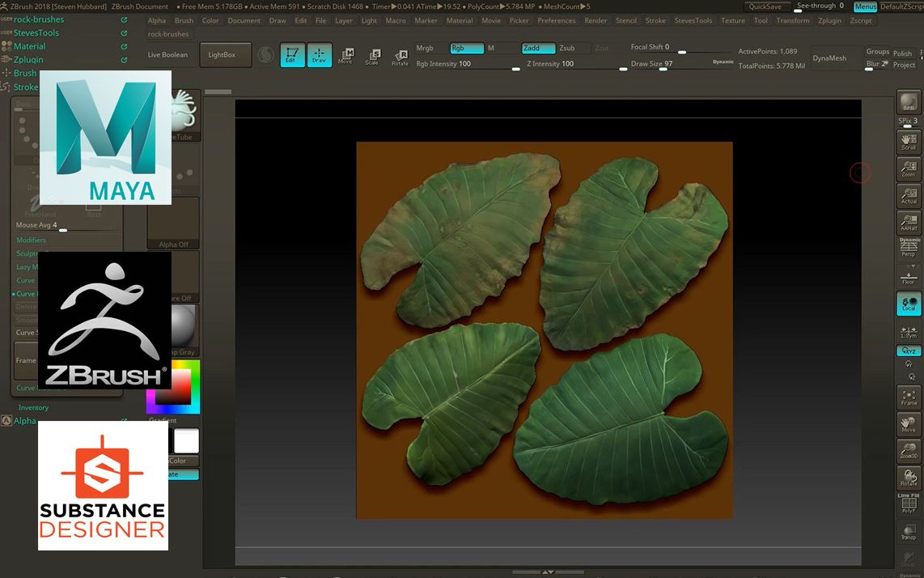Adjust the Z Intensity slider
924x578 pixels.
(x=575, y=64)
